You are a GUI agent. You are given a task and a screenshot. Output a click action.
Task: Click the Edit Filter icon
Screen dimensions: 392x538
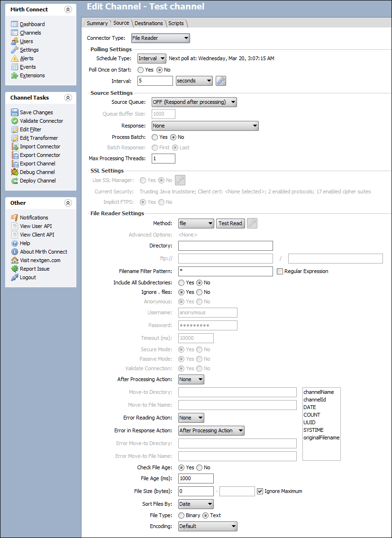[x=14, y=129]
